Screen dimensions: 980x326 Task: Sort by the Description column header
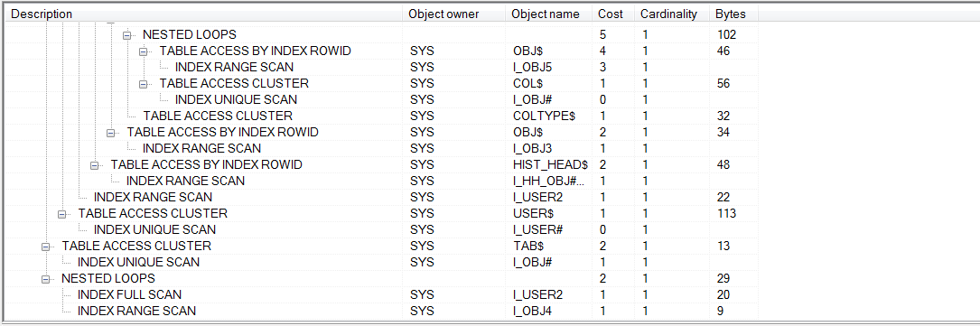click(203, 14)
